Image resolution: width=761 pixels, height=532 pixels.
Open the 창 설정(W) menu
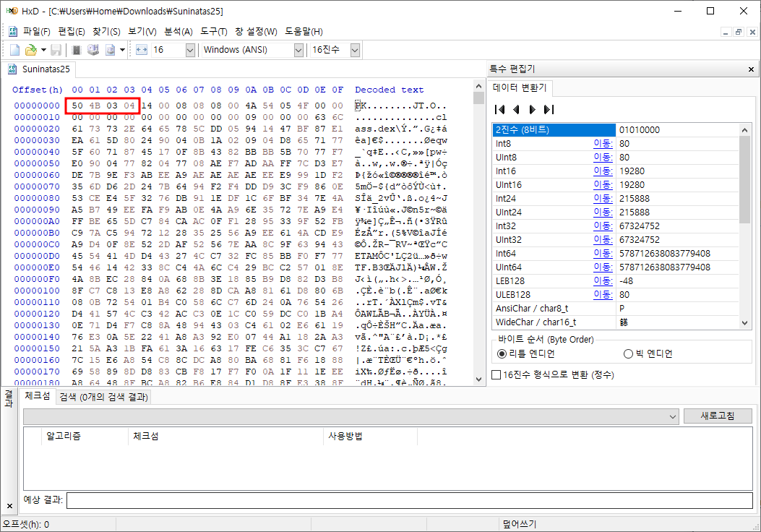click(256, 32)
